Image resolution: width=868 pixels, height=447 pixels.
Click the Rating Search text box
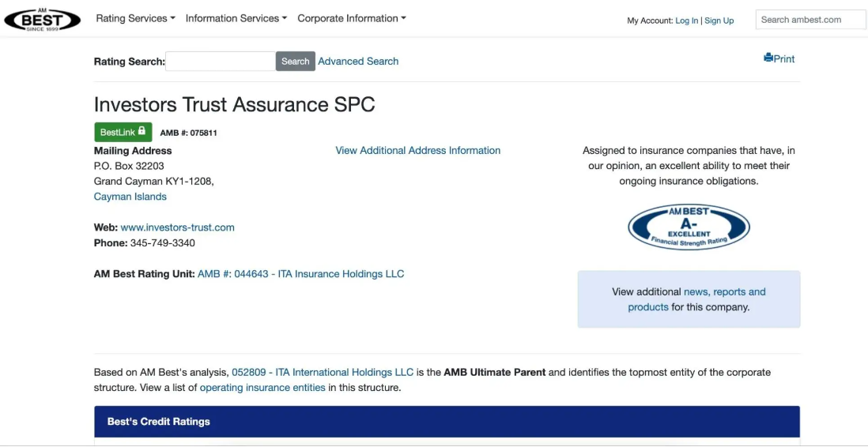point(220,62)
